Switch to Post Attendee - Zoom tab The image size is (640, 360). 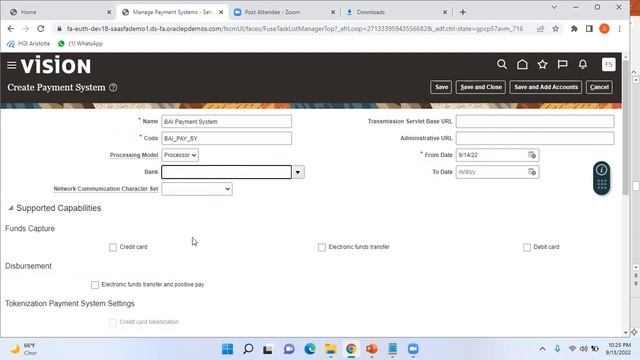coord(284,12)
